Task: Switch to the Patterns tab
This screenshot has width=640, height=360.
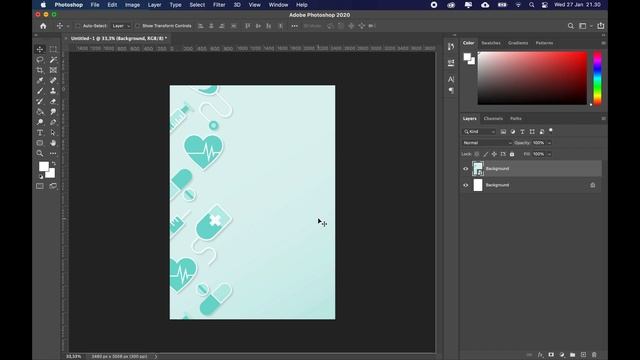Action: pyautogui.click(x=544, y=43)
